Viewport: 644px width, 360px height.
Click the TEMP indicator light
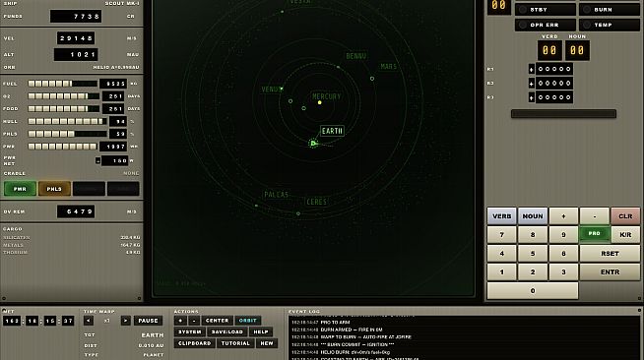[x=610, y=25]
